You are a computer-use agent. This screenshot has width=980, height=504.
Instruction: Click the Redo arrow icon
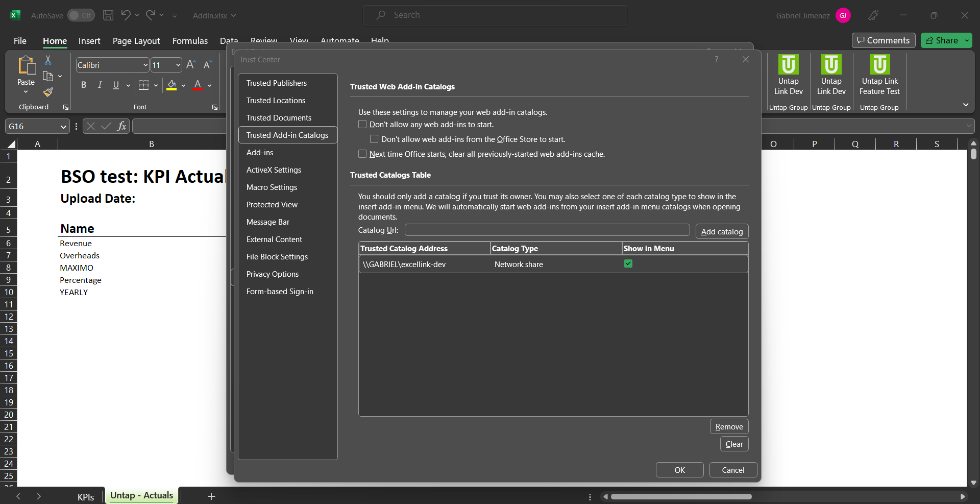(x=150, y=15)
